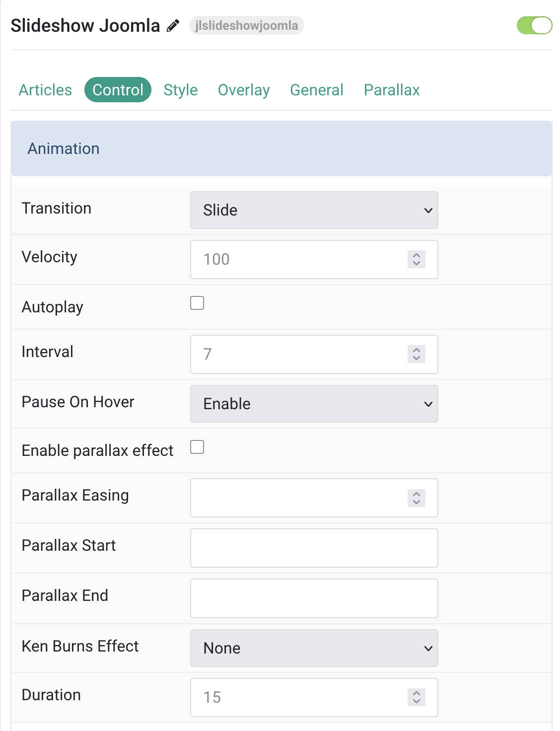Open the Ken Burns Effect dropdown
Viewport: 560px width, 731px height.
(314, 648)
